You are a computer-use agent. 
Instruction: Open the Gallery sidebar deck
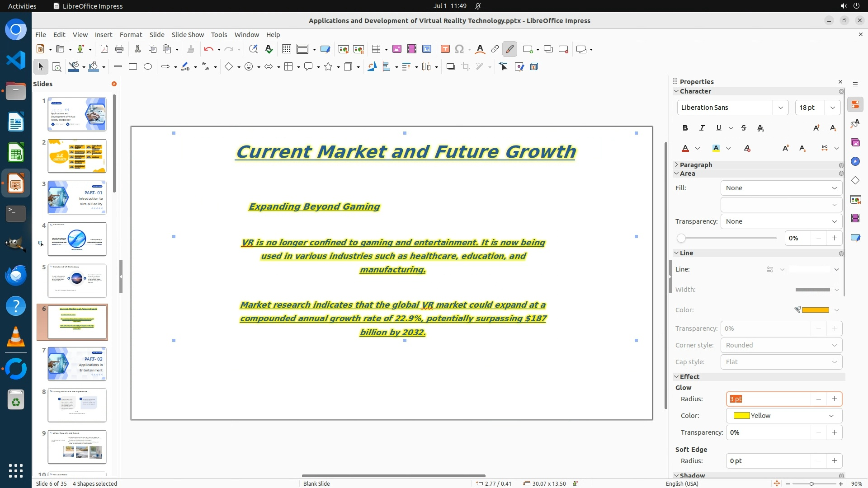[855, 142]
